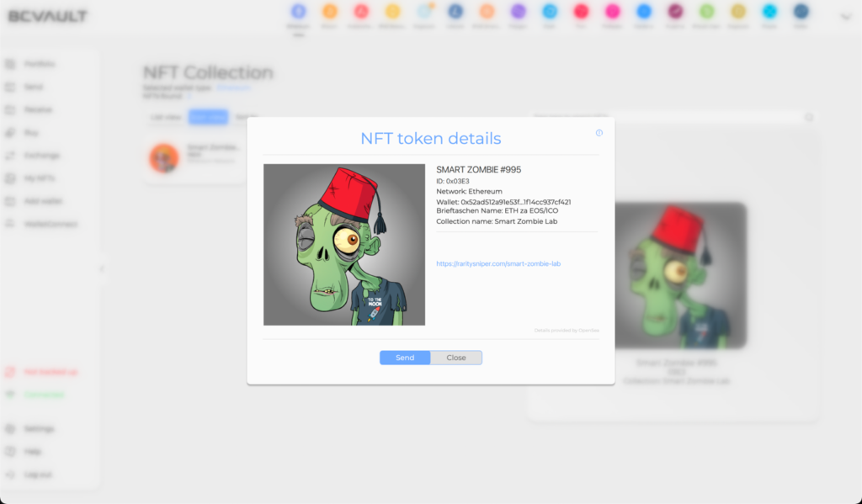Viewport: 862px width, 504px height.
Task: Select the purple Polygon coin icon
Action: 519,11
